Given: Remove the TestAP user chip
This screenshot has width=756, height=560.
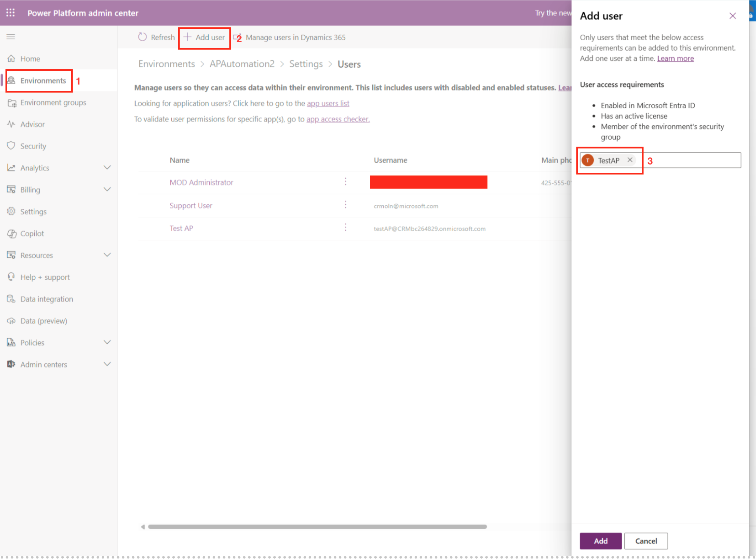Looking at the screenshot, I should point(630,160).
